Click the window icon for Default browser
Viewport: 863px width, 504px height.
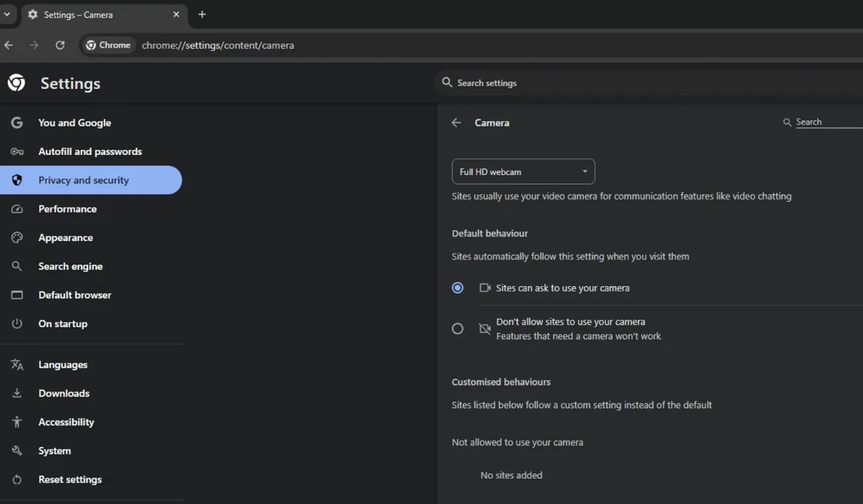tap(17, 295)
